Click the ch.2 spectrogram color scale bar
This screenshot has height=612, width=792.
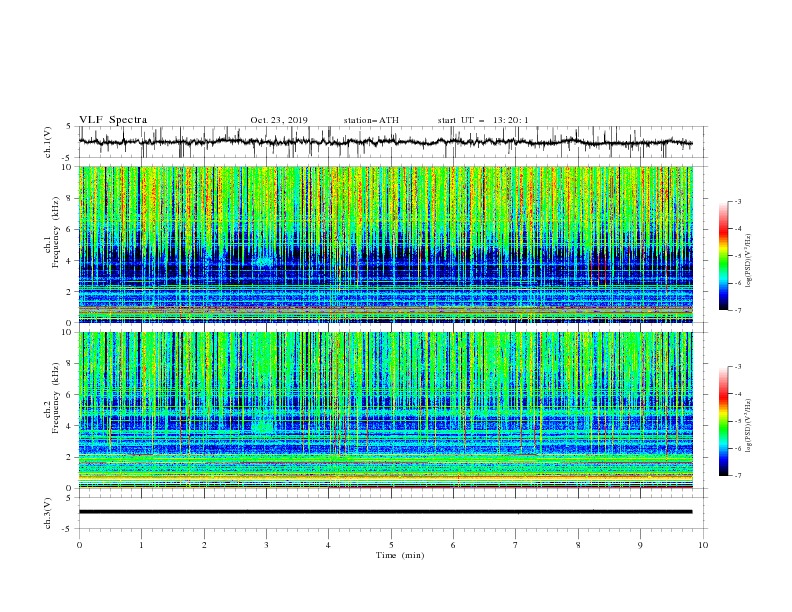(x=723, y=421)
